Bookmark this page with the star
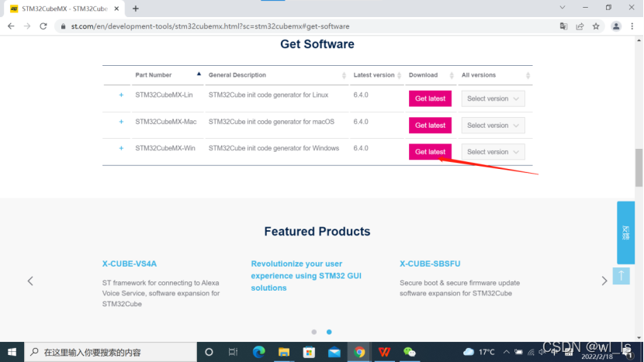The width and height of the screenshot is (644, 362). click(x=596, y=26)
